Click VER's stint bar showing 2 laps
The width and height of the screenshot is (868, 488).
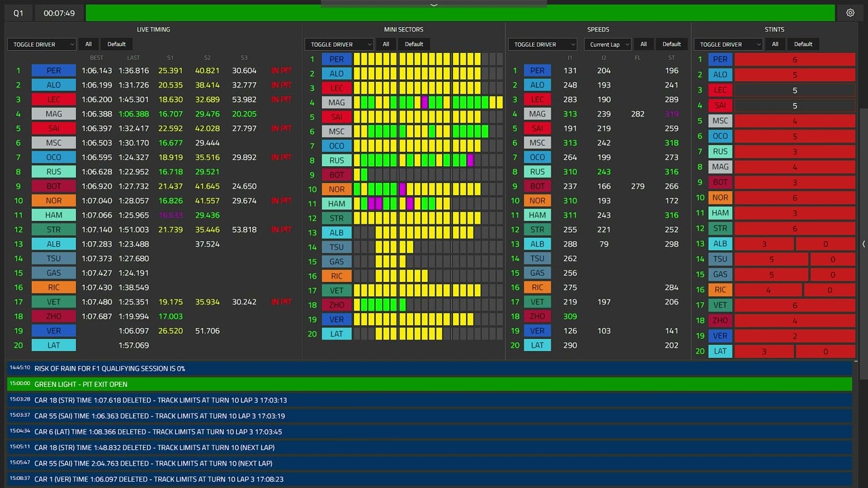coord(795,336)
